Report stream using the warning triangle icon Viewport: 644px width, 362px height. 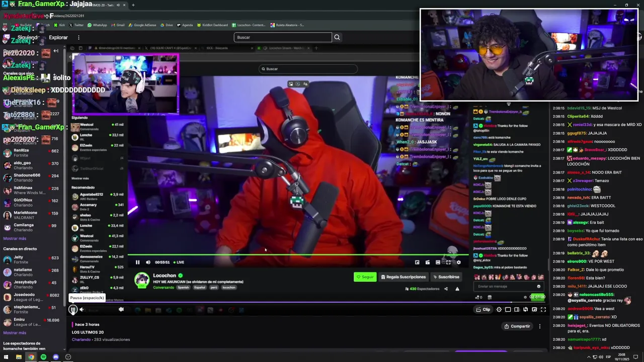457,289
